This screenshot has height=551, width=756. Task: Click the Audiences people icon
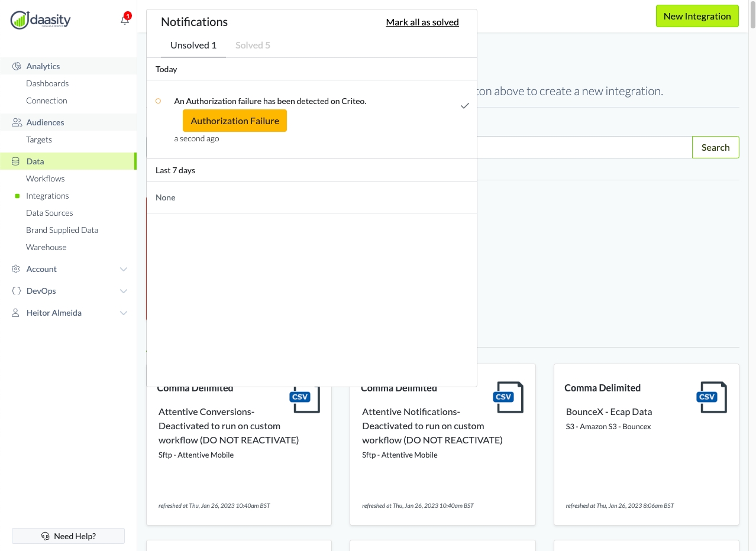point(17,122)
